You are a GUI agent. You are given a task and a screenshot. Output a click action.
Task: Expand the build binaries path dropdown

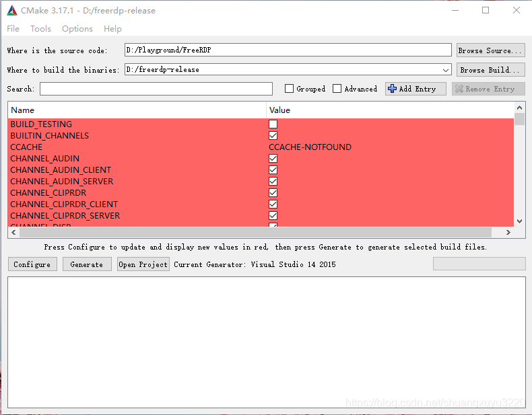click(446, 70)
